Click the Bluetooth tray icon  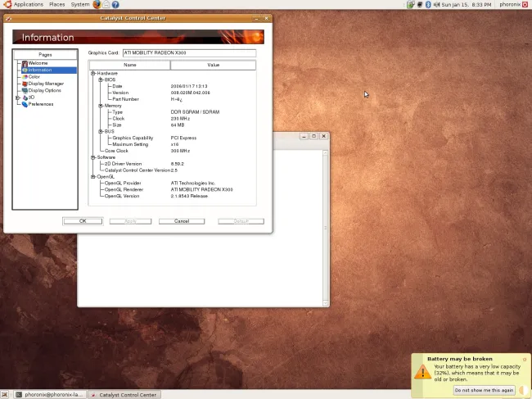[428, 4]
